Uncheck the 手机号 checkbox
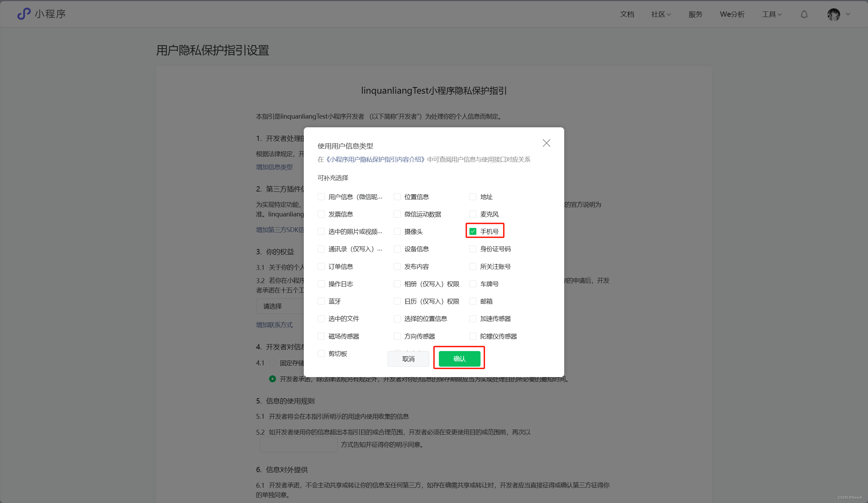The image size is (868, 503). click(x=473, y=231)
